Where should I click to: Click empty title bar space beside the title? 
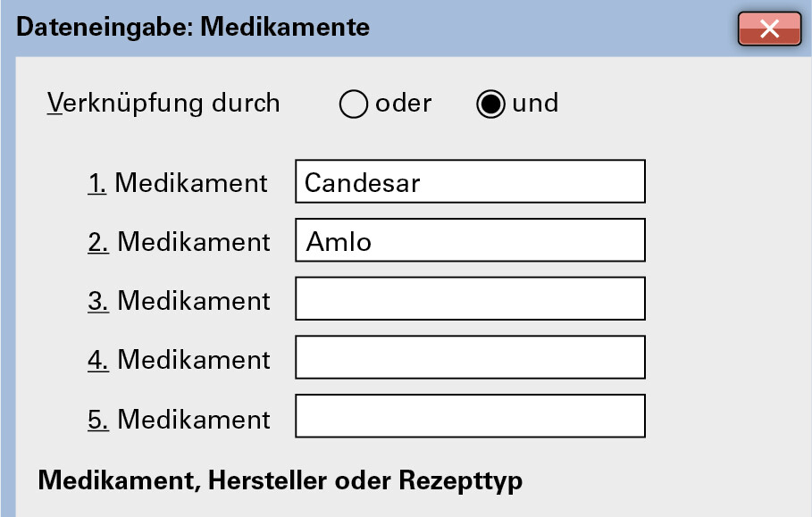tap(554, 28)
